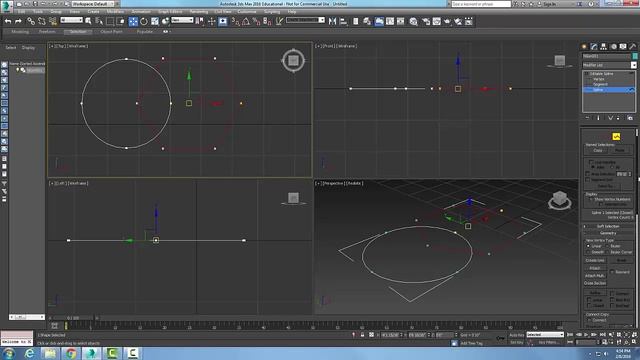Switch to the Create command panel tab
Viewport: 640px width, 360px height.
(584, 47)
